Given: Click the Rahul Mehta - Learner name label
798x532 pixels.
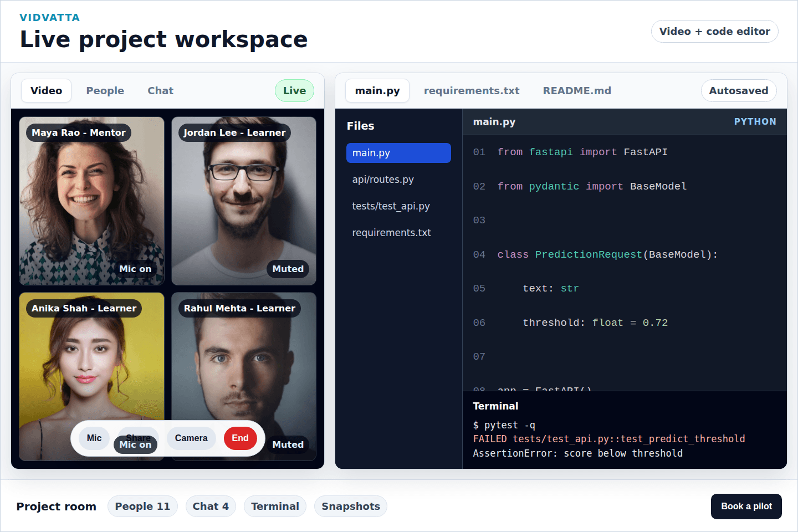Looking at the screenshot, I should tap(239, 308).
